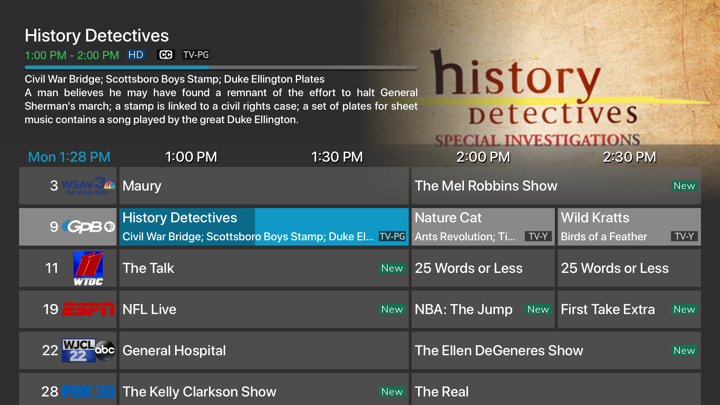Click the Birds of a Feather episode subtitle
The width and height of the screenshot is (720, 405).
tap(604, 236)
